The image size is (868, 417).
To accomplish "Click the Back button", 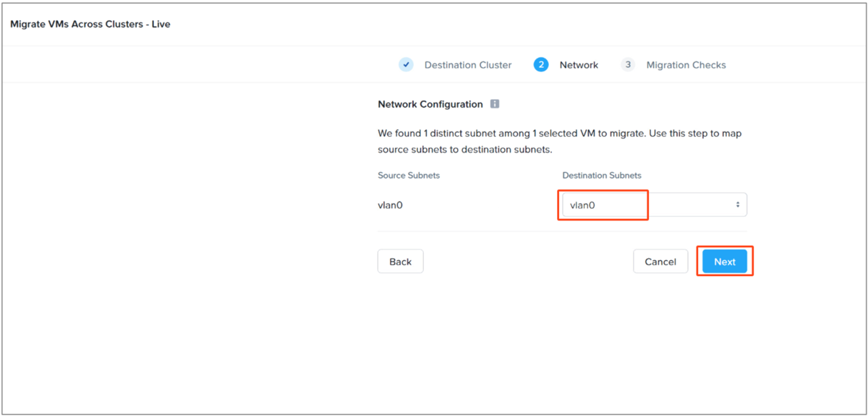I will point(400,262).
